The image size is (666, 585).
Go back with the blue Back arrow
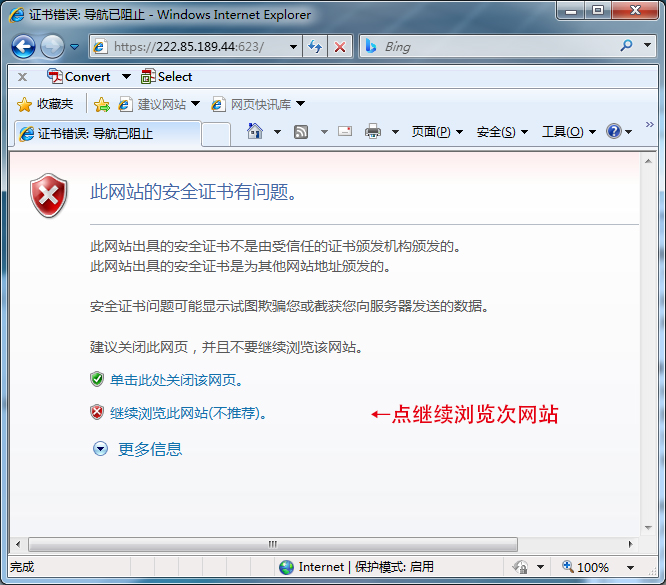click(23, 46)
